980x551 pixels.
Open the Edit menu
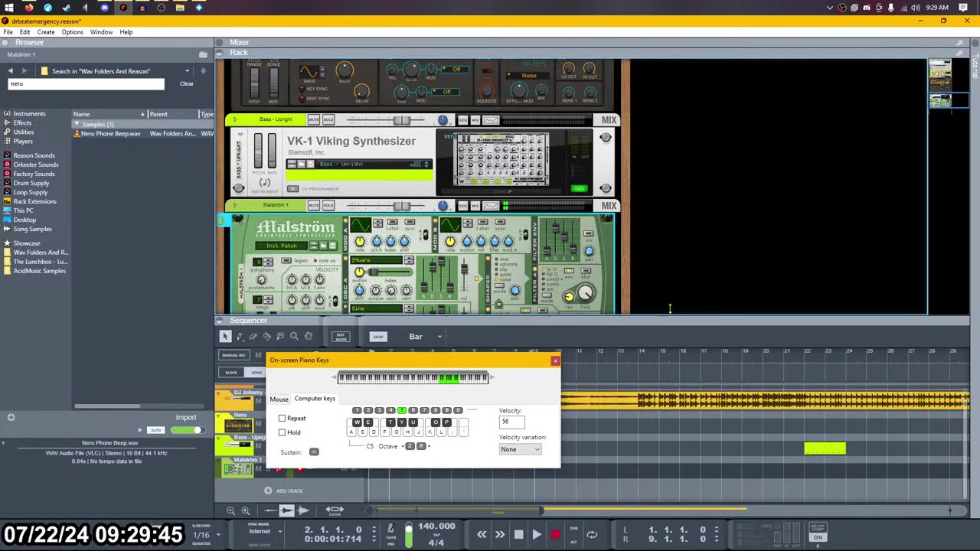pyautogui.click(x=25, y=32)
